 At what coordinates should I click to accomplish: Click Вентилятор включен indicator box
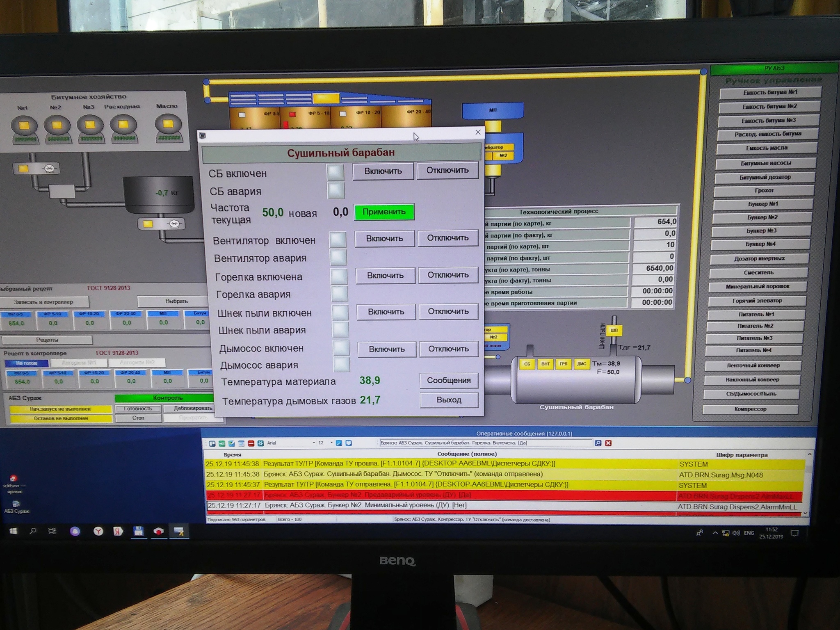click(x=338, y=240)
